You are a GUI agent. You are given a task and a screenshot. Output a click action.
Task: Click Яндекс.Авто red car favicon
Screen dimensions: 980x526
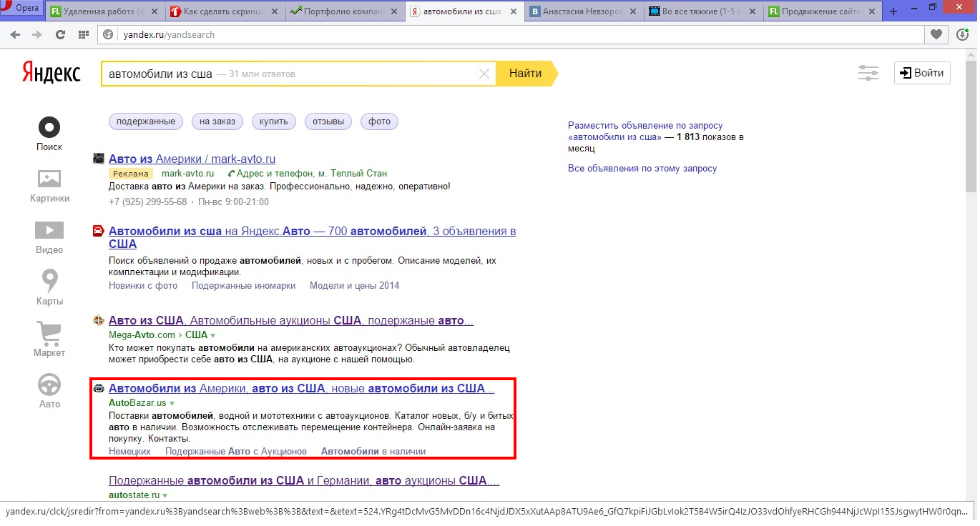tap(99, 231)
